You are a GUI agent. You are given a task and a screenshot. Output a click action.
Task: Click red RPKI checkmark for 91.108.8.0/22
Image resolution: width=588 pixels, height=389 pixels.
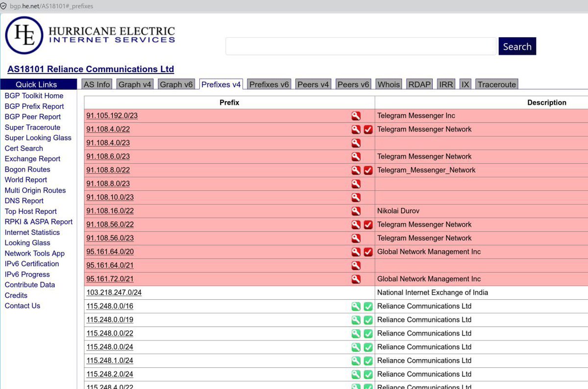click(368, 170)
